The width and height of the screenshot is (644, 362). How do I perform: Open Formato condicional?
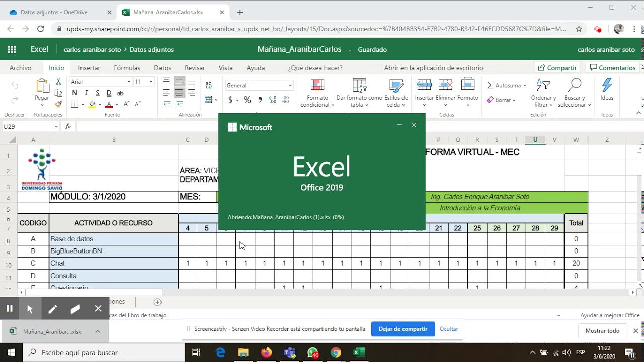pyautogui.click(x=317, y=94)
